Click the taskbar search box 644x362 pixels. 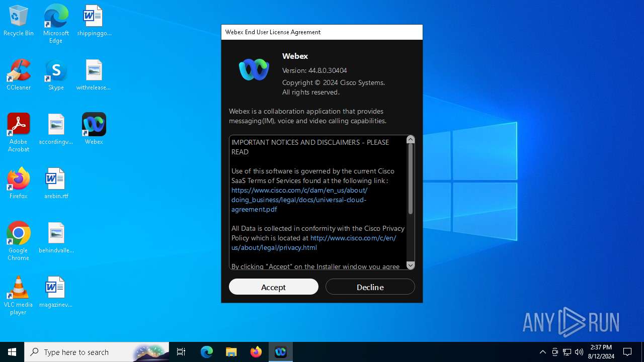click(x=97, y=352)
